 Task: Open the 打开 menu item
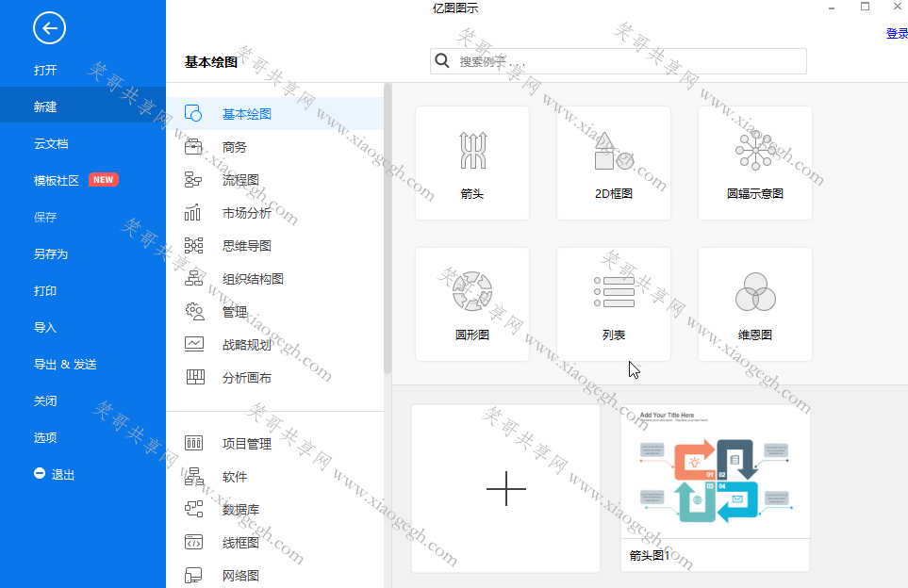tap(45, 70)
